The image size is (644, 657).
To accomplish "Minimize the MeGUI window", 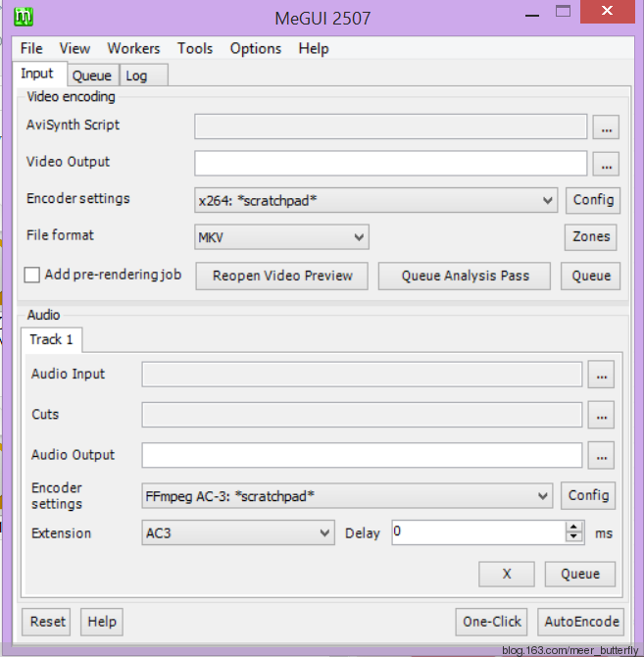I will (x=532, y=15).
